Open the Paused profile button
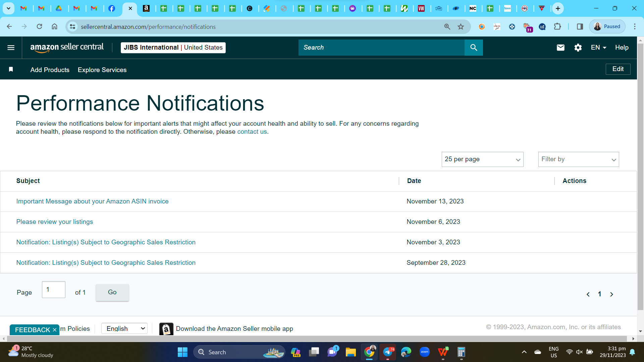Image resolution: width=644 pixels, height=362 pixels. (x=607, y=26)
